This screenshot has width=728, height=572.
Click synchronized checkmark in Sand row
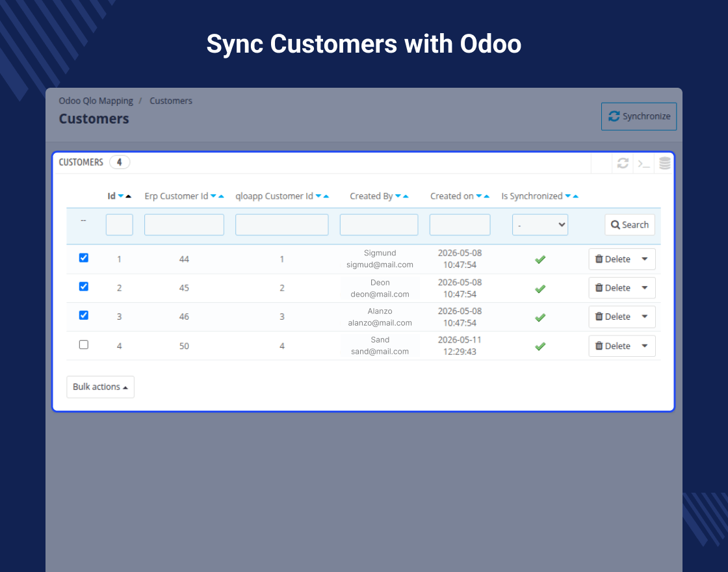[540, 346]
